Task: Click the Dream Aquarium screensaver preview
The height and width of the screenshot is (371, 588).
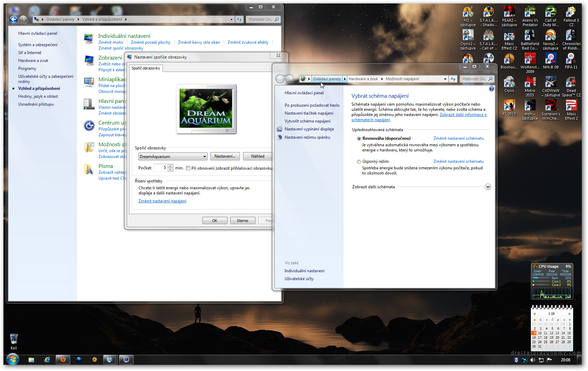Action: coord(206,109)
